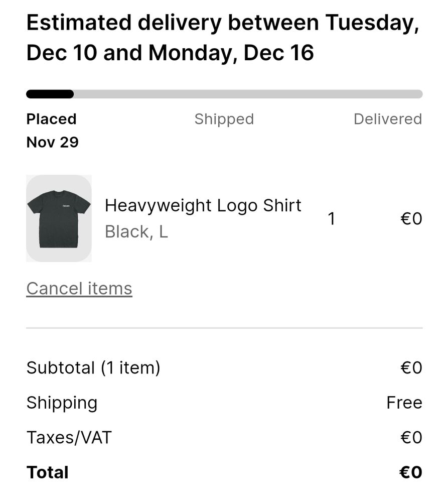Click the Taxes/VAT €0 amount
Image resolution: width=448 pixels, height=502 pixels.
tap(411, 438)
